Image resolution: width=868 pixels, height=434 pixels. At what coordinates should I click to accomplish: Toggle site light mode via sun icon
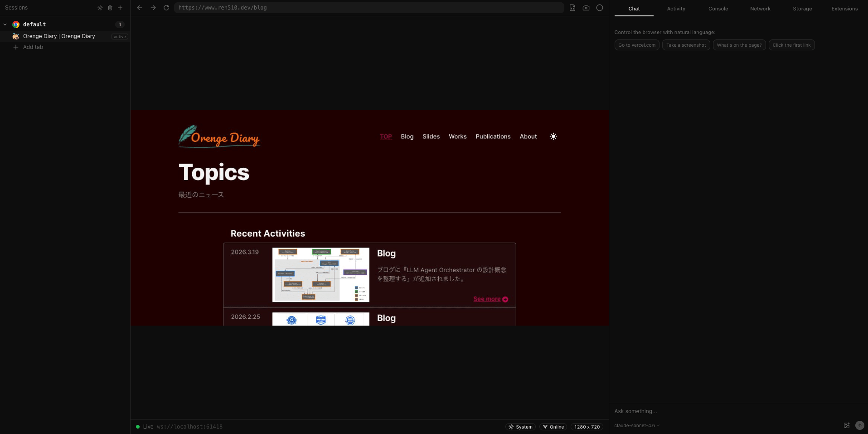553,137
